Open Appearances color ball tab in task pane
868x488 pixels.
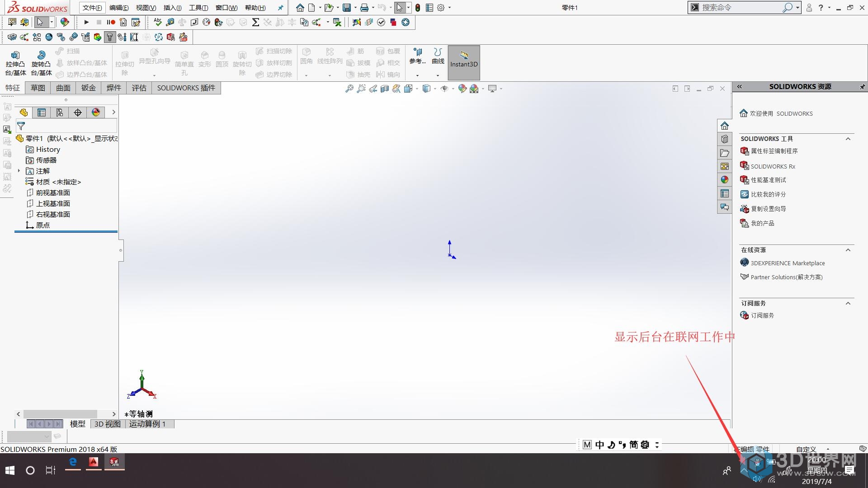click(725, 180)
